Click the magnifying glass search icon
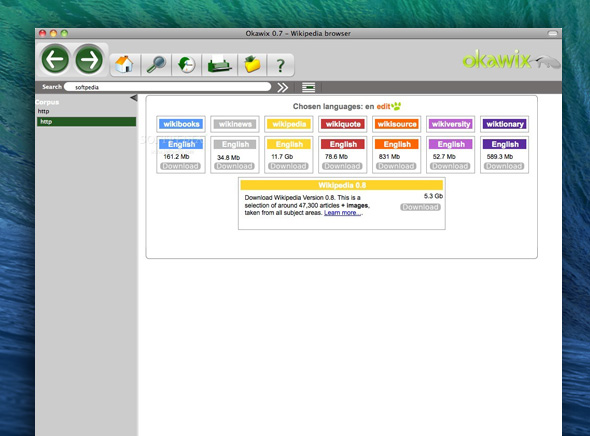This screenshot has height=436, width=590. click(156, 65)
